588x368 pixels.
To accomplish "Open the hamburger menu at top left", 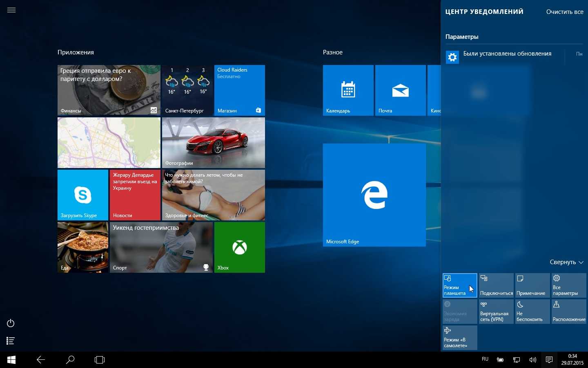I will 11,10.
